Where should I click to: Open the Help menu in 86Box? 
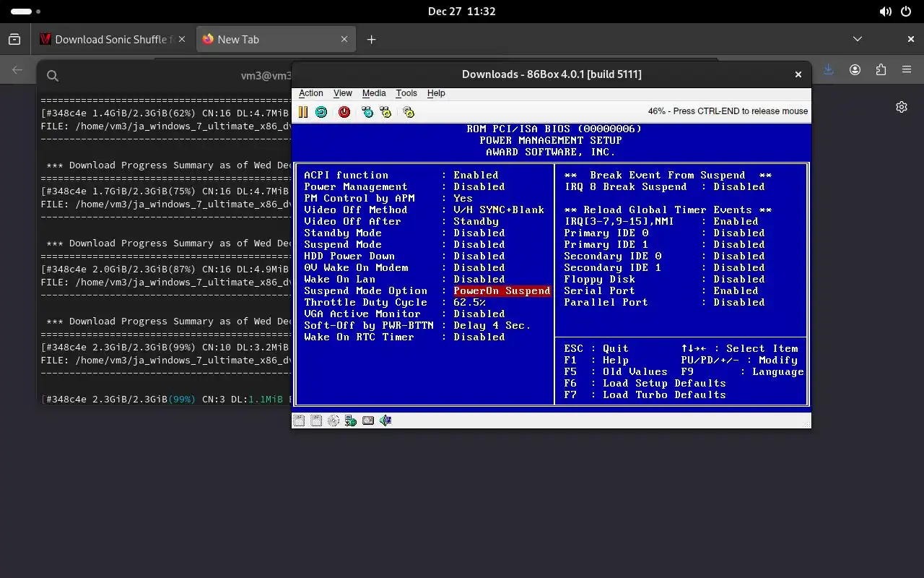(436, 93)
